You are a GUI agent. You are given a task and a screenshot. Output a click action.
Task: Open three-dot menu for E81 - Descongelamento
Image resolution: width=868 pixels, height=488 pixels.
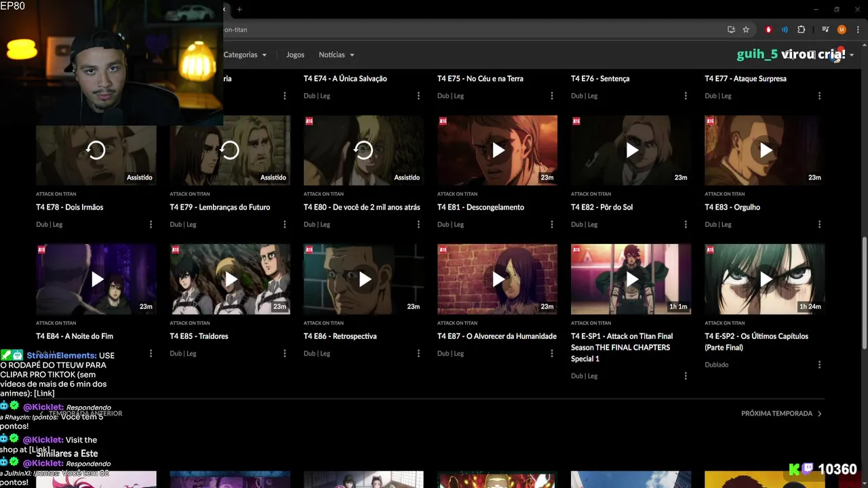tap(552, 224)
